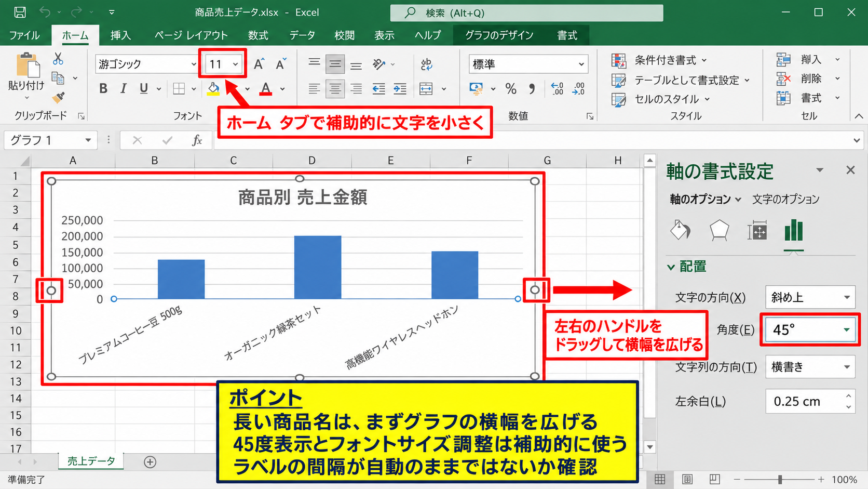Toggle center text alignment

[x=335, y=89]
